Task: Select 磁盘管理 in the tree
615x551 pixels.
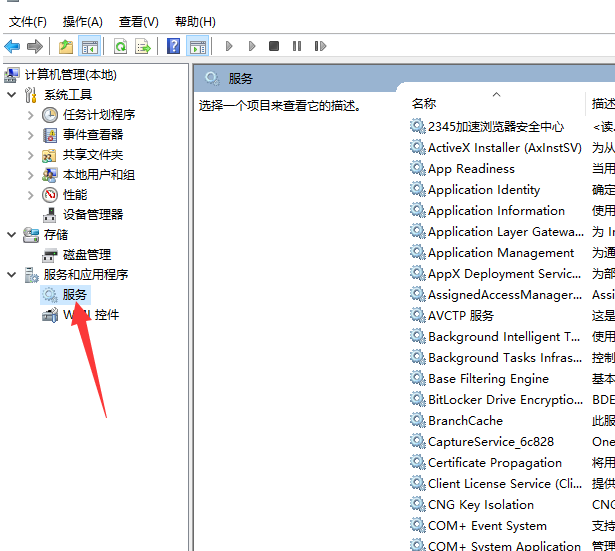Action: (87, 255)
